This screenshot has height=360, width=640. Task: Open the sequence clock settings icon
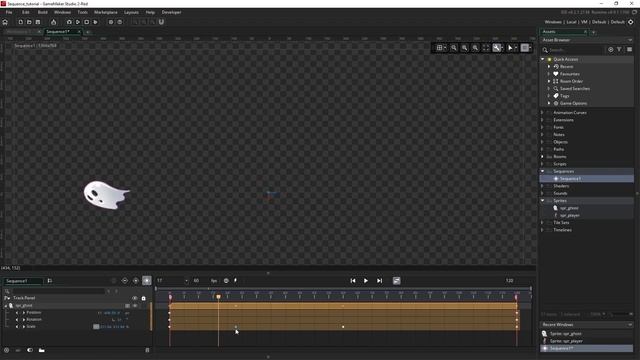226,280
